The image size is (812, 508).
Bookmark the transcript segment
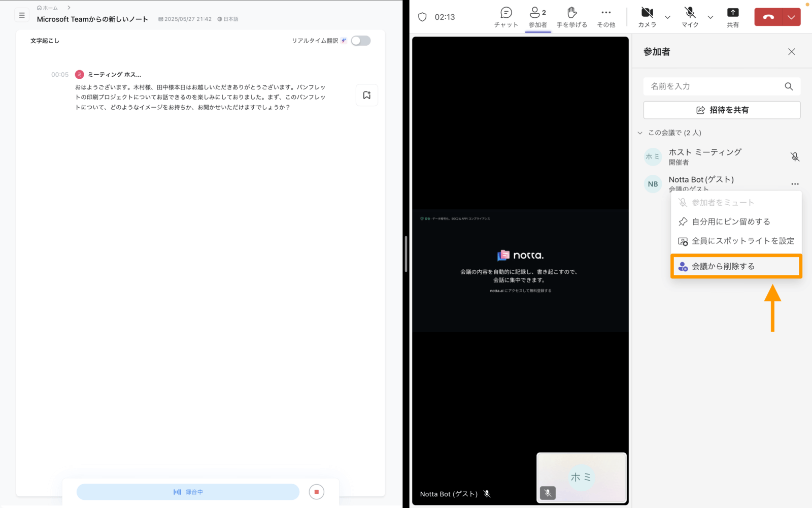367,95
